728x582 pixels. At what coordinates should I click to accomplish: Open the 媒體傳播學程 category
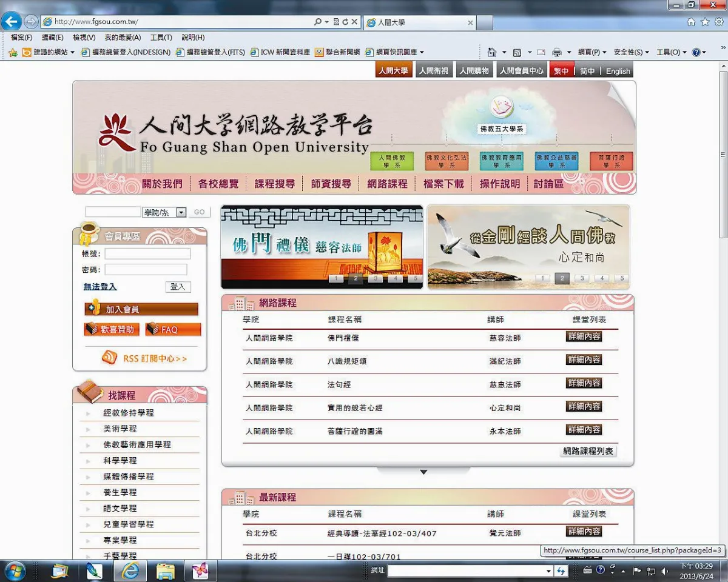tap(129, 477)
